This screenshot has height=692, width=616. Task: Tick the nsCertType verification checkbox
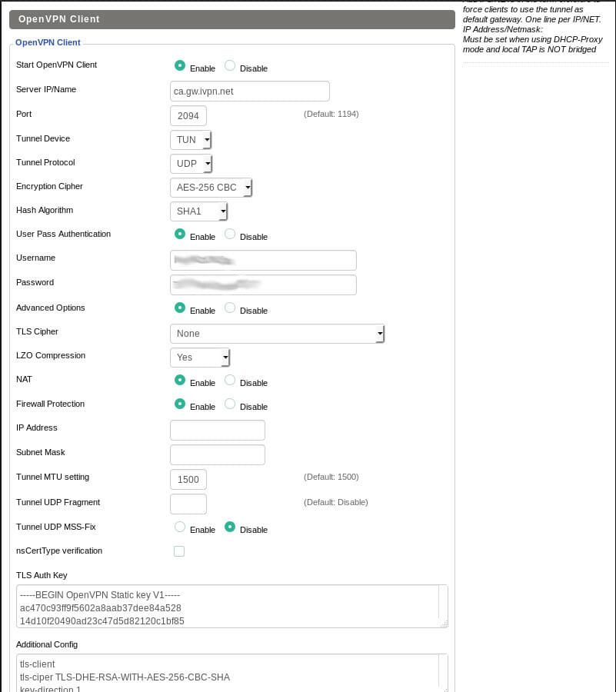[x=179, y=551]
